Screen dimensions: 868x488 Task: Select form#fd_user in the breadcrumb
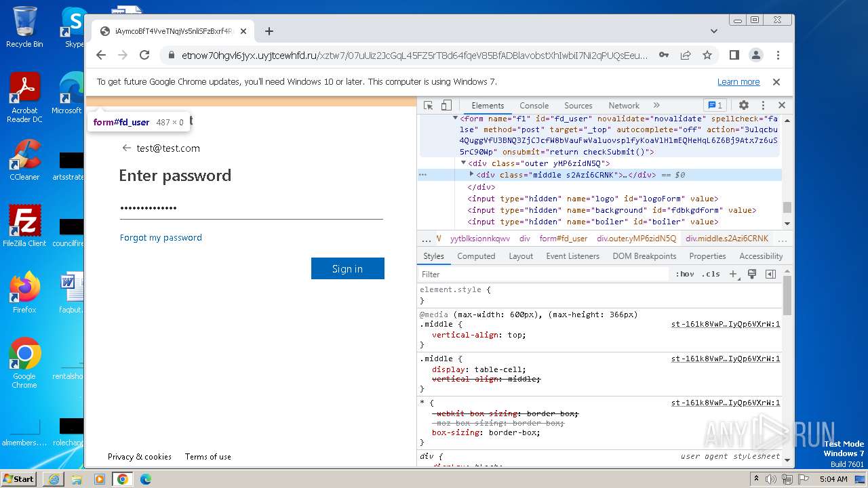point(564,239)
